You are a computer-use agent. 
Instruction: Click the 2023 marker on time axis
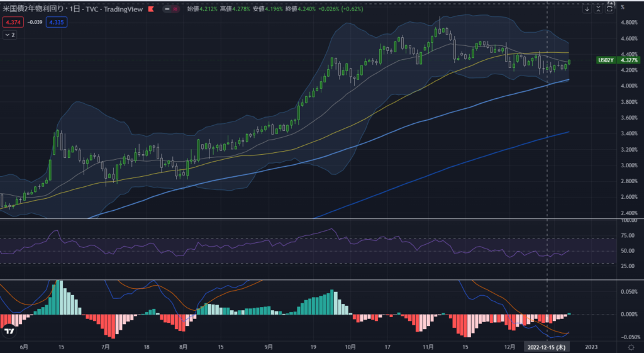(x=591, y=346)
